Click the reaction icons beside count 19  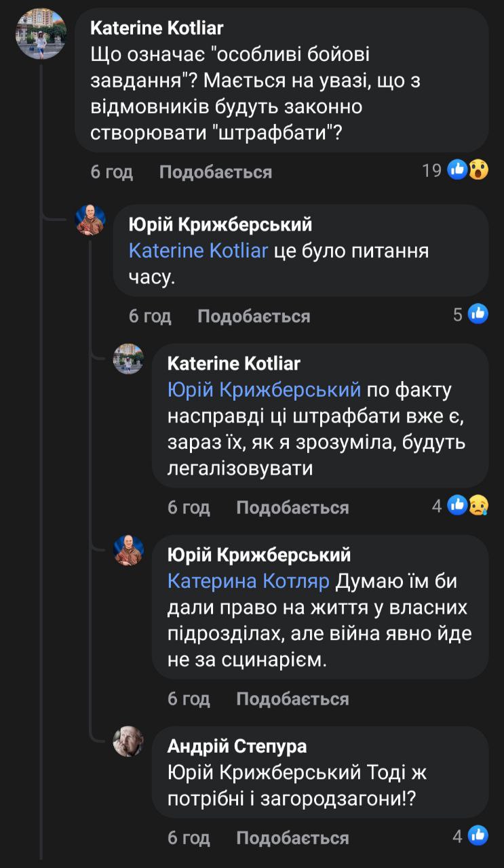click(x=468, y=170)
